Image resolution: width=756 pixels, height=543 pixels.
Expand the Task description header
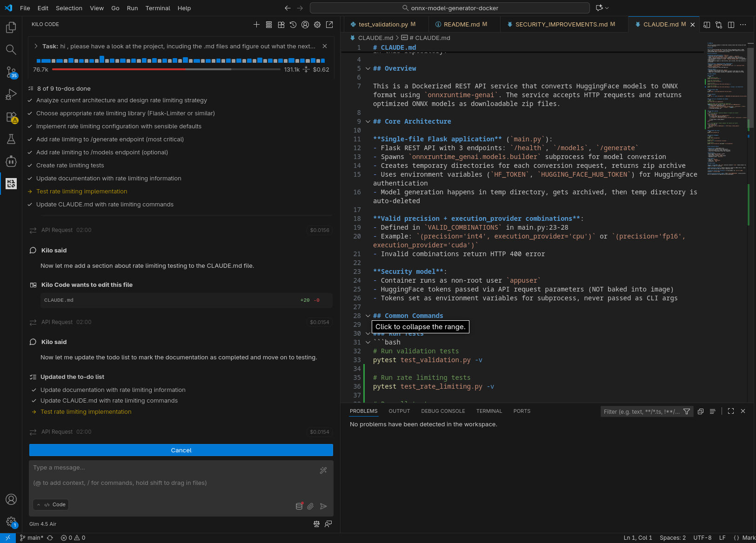36,46
